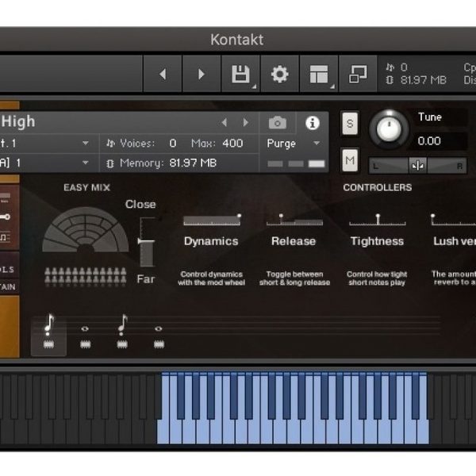This screenshot has height=476, width=476.
Task: Toggle Solo with the S button
Action: coord(350,124)
